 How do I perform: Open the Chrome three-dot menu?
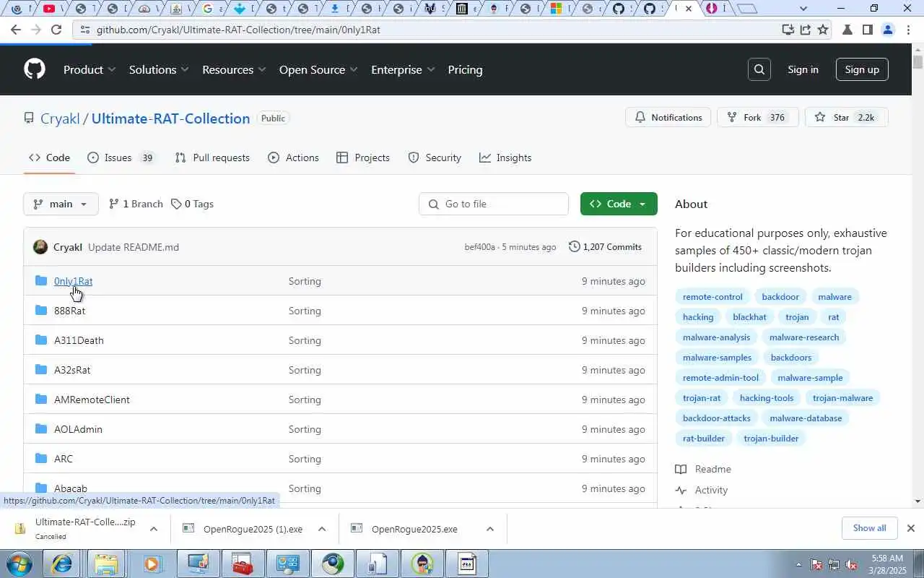click(907, 30)
